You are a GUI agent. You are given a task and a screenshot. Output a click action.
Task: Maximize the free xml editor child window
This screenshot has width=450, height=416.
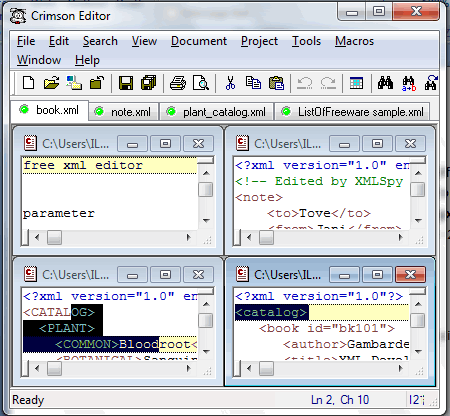pyautogui.click(x=165, y=144)
